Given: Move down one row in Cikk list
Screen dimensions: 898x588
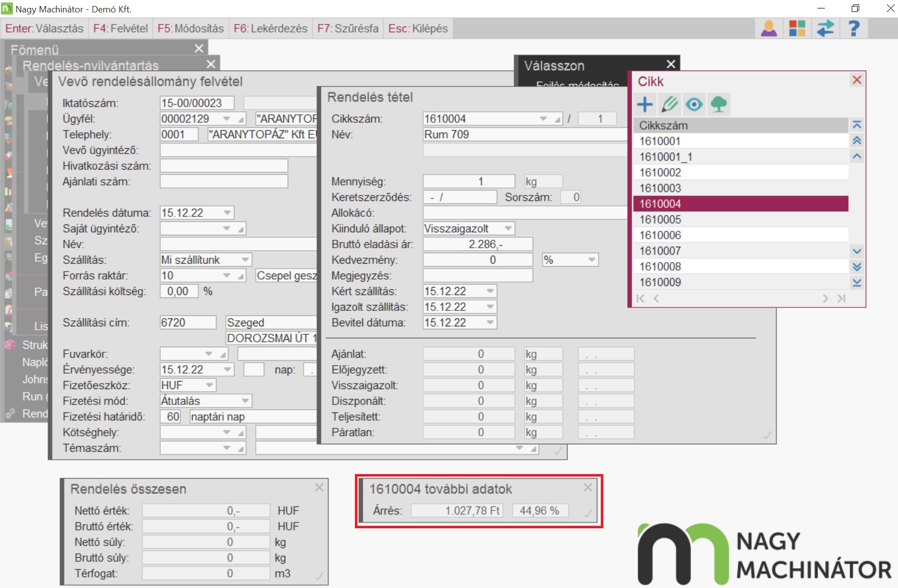Looking at the screenshot, I should pyautogui.click(x=857, y=251).
